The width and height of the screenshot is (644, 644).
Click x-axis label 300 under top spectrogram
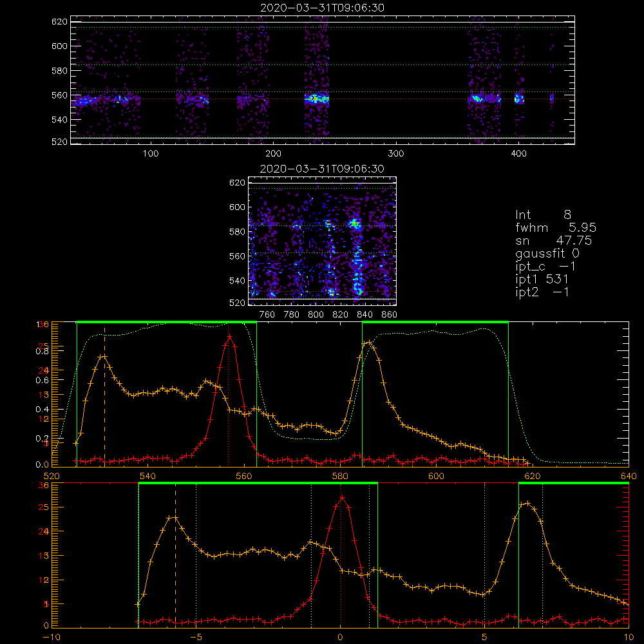pos(396,154)
